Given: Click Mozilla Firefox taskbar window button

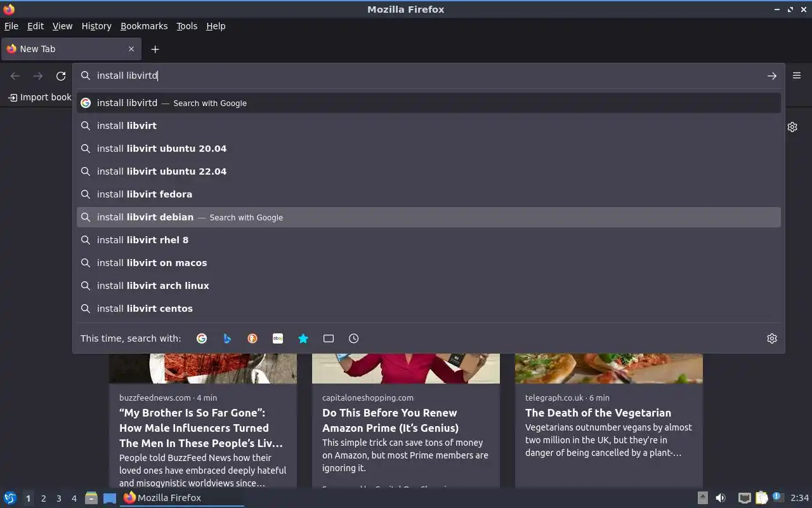Looking at the screenshot, I should (x=182, y=498).
